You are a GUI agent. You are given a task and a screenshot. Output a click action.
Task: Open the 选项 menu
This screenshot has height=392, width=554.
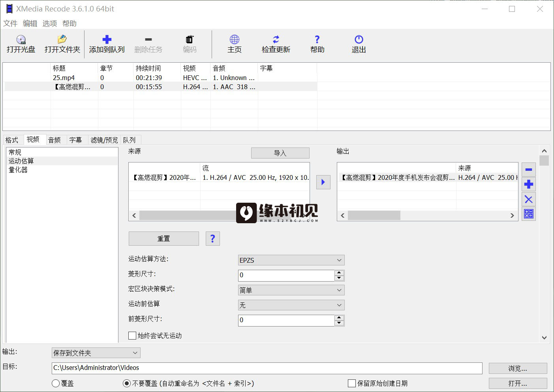point(50,24)
